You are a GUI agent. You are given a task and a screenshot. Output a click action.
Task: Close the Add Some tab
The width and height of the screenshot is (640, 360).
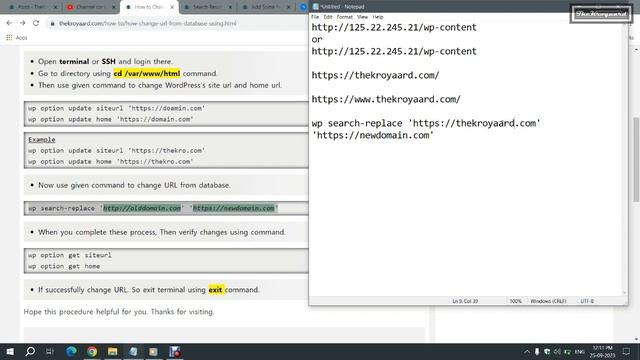(289, 7)
